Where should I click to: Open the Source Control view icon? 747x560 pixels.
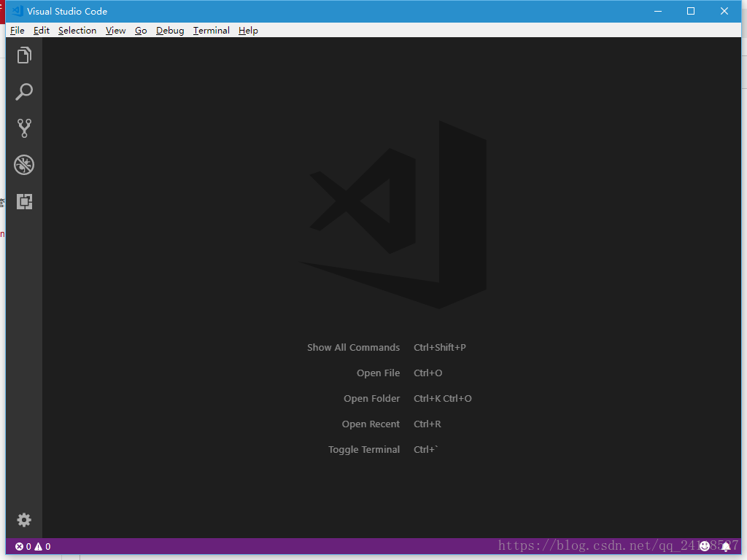pyautogui.click(x=24, y=128)
